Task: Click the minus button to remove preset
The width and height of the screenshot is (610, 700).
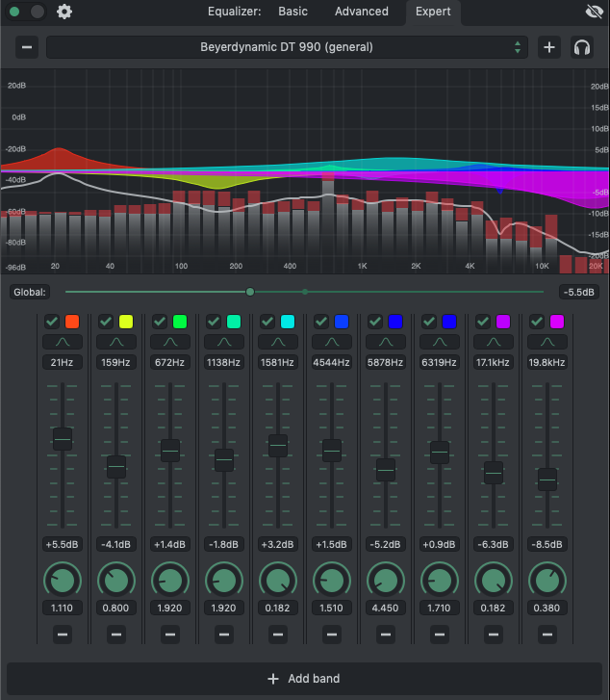Action: pyautogui.click(x=27, y=47)
